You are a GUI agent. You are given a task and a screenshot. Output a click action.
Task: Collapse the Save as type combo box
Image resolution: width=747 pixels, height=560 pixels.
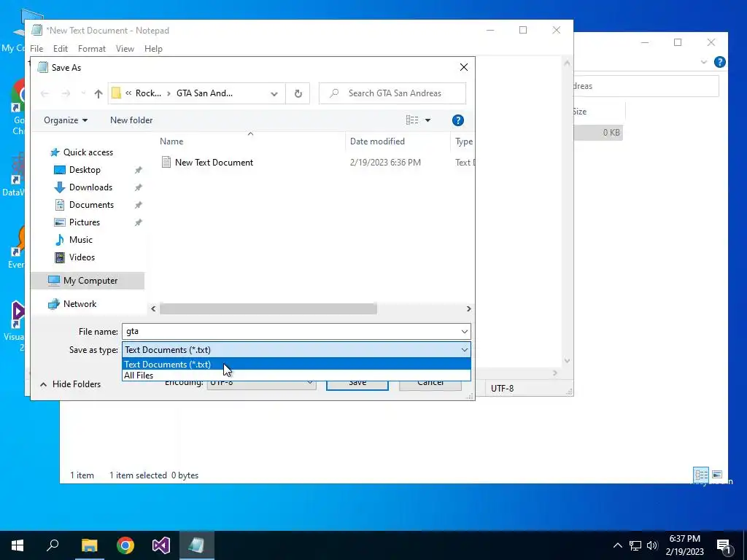(464, 350)
